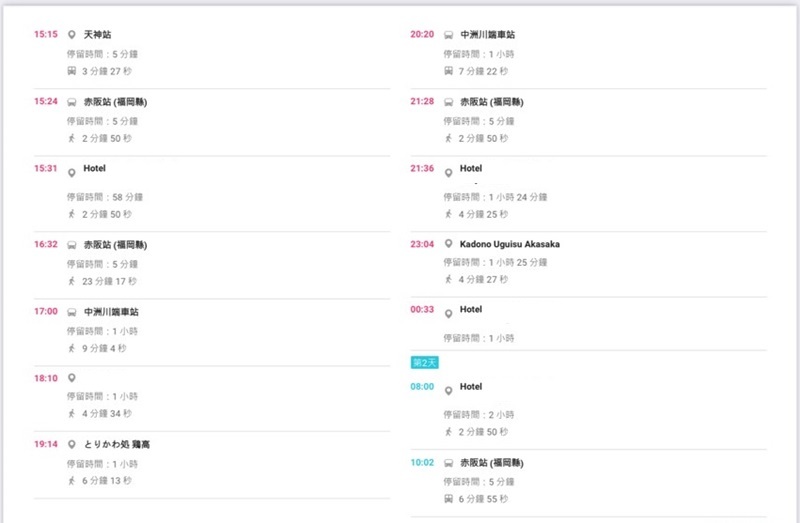Viewport: 800px width, 523px height.
Task: Open the 天神站 stop entry
Action: tap(98, 35)
